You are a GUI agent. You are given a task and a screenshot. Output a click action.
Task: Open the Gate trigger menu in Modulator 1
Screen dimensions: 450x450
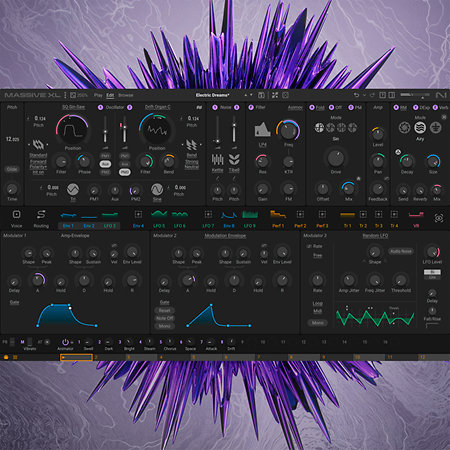click(x=14, y=302)
